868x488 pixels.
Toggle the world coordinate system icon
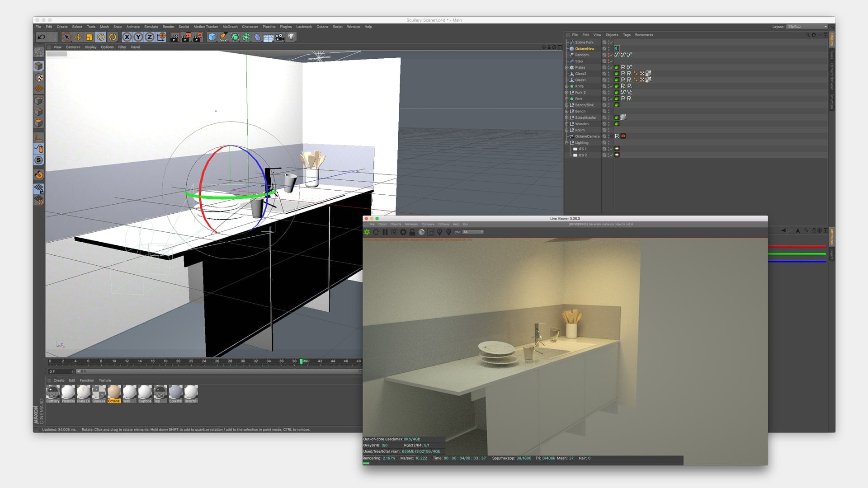161,37
